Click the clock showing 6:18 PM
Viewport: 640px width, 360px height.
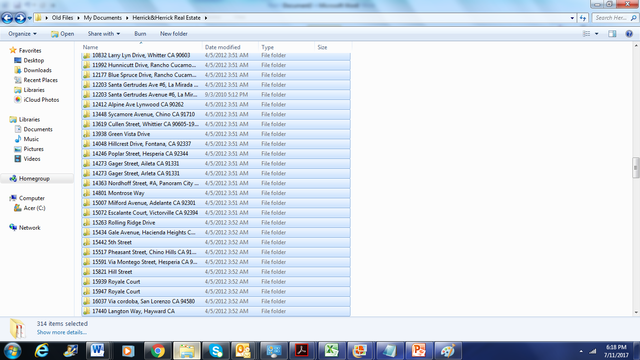point(616,347)
